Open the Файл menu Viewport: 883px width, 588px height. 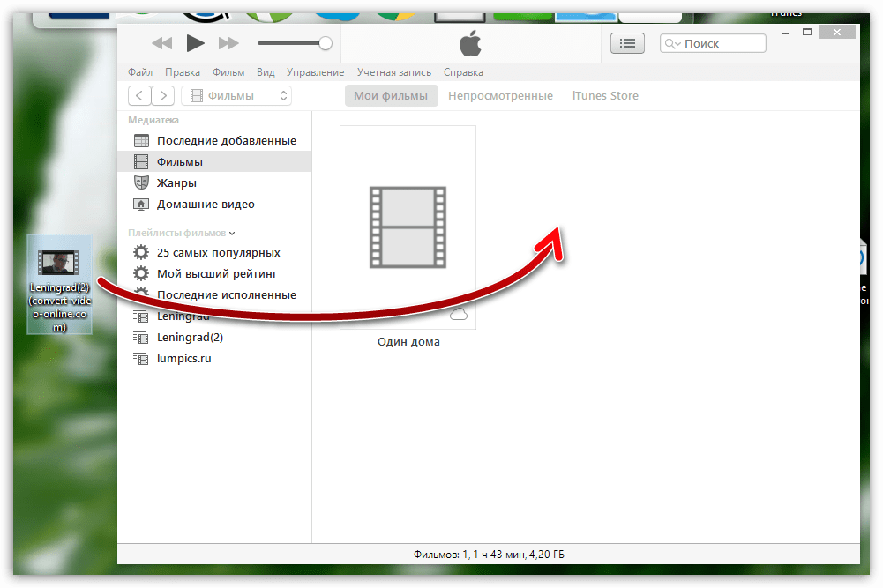tap(139, 72)
